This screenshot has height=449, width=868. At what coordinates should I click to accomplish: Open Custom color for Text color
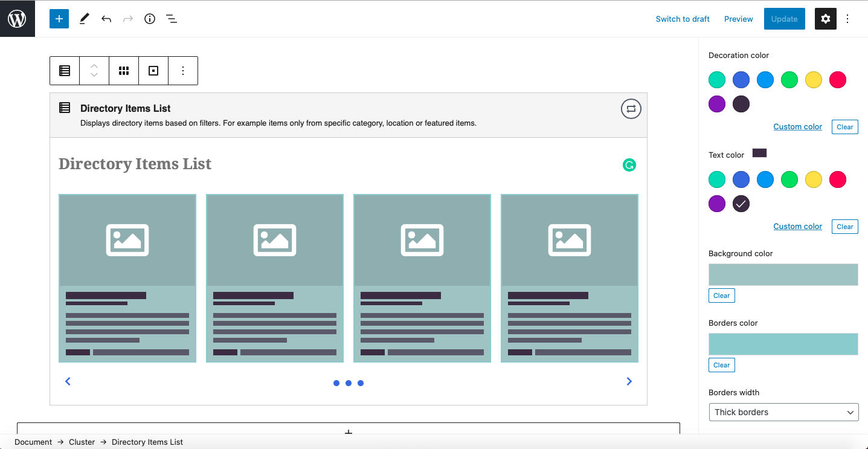[798, 227]
